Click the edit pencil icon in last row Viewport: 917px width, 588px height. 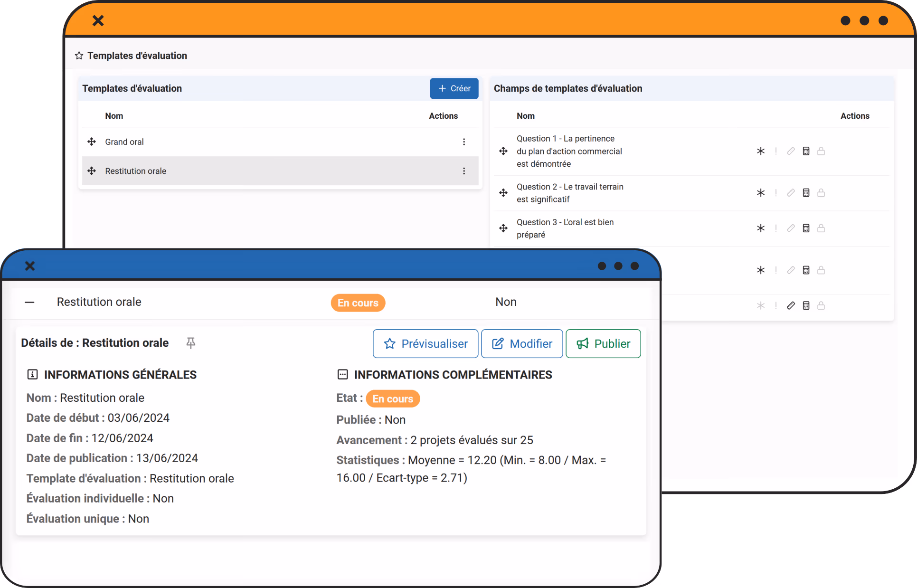tap(791, 305)
